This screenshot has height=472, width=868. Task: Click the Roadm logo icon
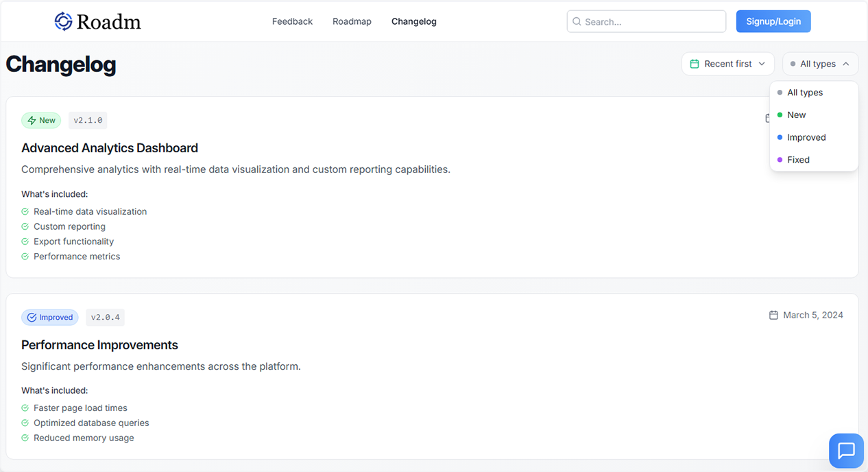(x=63, y=21)
